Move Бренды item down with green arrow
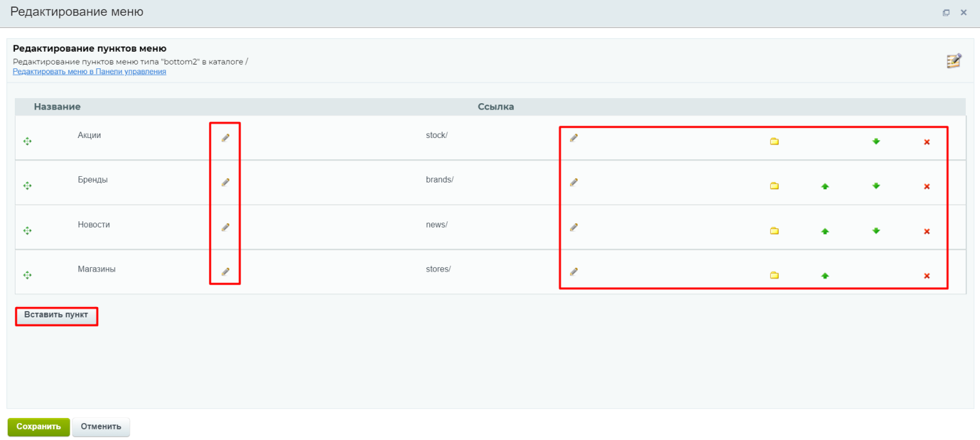 pos(876,186)
